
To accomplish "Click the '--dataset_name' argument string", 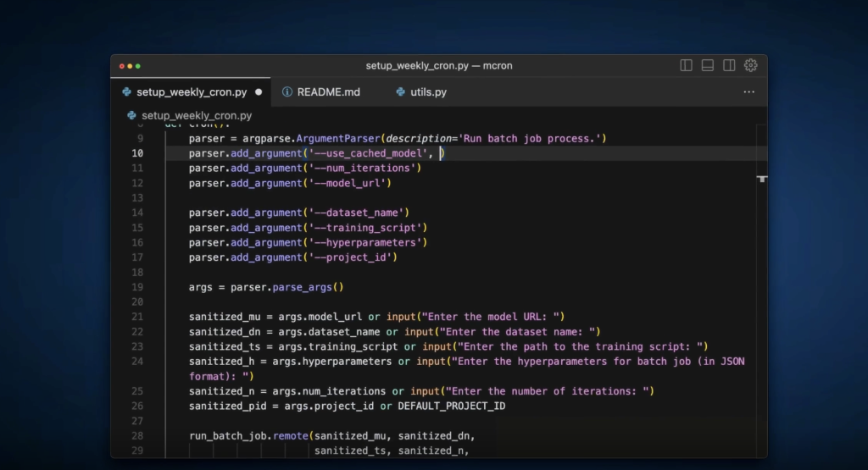I will click(356, 213).
